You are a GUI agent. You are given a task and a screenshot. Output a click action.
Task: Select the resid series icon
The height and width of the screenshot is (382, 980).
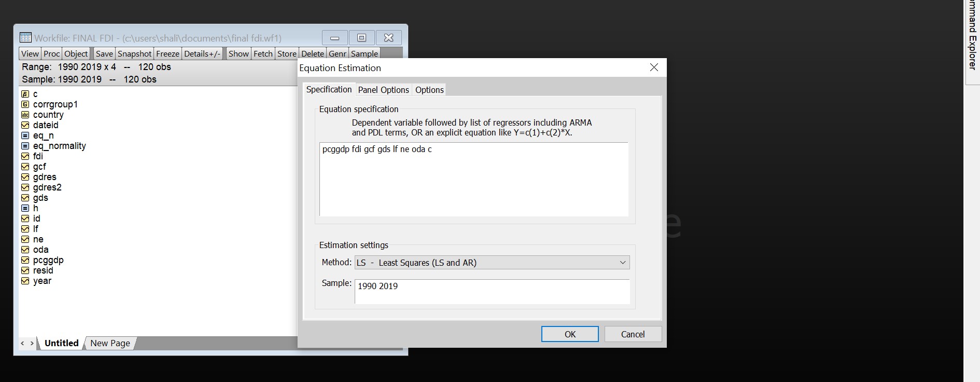[x=25, y=270]
